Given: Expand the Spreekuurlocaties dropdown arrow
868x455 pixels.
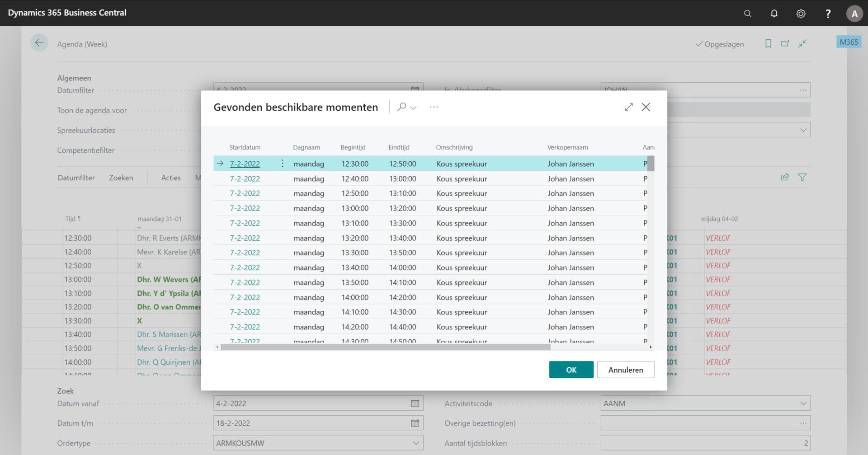Looking at the screenshot, I should [803, 130].
